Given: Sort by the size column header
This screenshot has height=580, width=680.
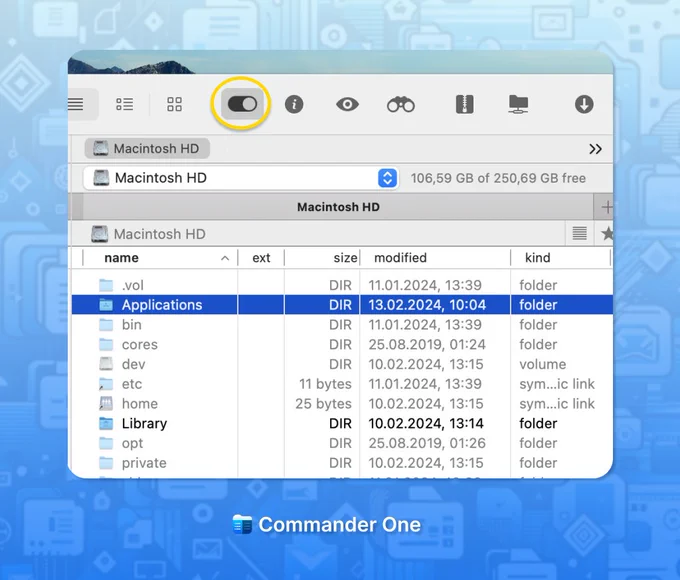Looking at the screenshot, I should click(x=345, y=258).
